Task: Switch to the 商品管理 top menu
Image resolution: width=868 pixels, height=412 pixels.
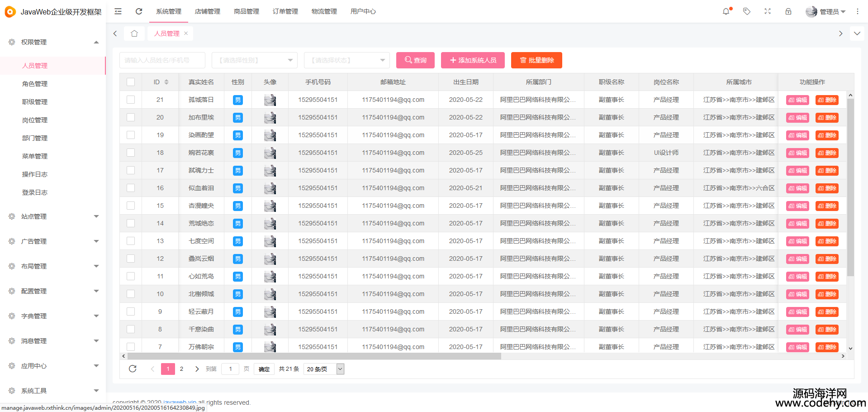Action: point(247,11)
